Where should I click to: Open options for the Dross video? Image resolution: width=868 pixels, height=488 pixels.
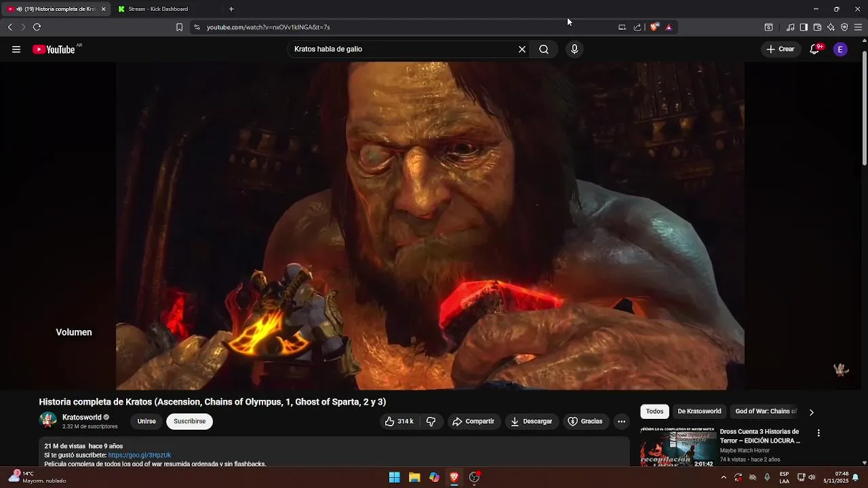point(818,433)
